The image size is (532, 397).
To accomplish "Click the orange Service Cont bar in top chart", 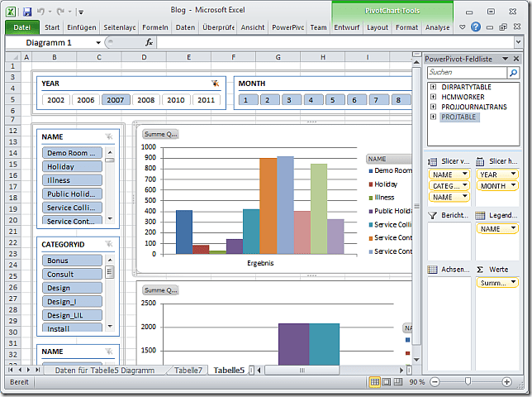I will [268, 206].
